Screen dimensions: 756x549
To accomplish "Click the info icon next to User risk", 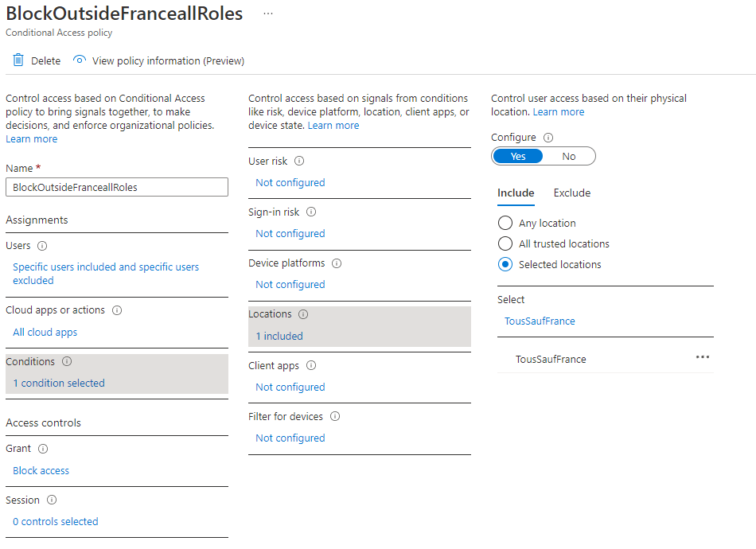I will point(299,161).
